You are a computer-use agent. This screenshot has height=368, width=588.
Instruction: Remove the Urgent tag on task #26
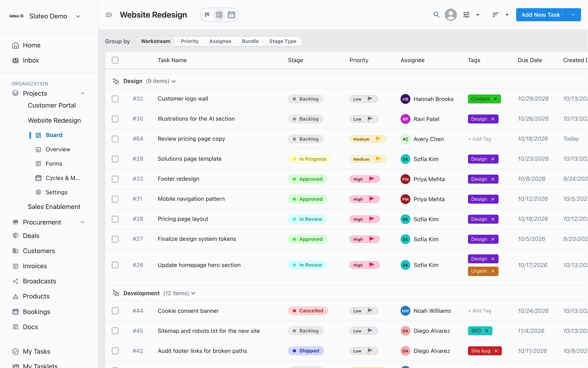(493, 271)
